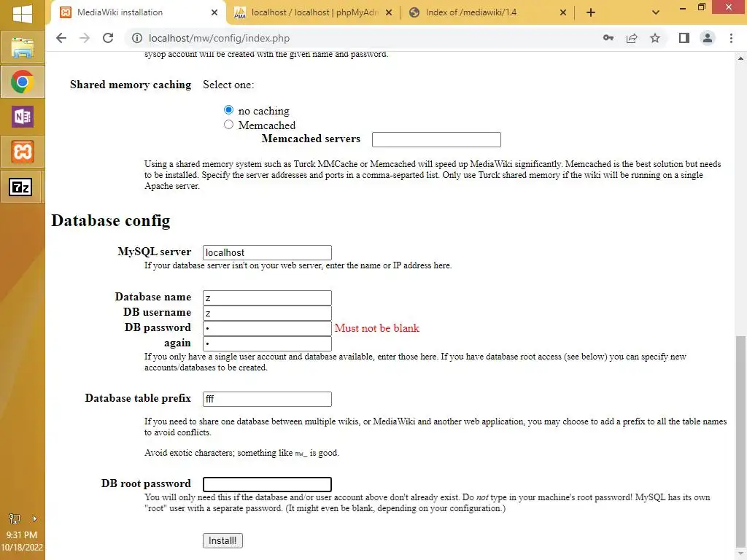Open the saved passwords key icon
The width and height of the screenshot is (747, 560).
(608, 38)
